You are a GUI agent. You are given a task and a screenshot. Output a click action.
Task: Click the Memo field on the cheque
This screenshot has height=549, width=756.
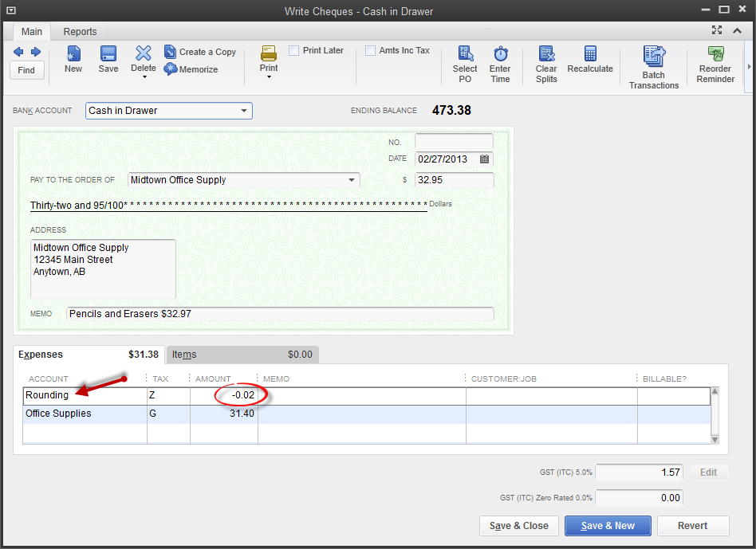coord(279,314)
